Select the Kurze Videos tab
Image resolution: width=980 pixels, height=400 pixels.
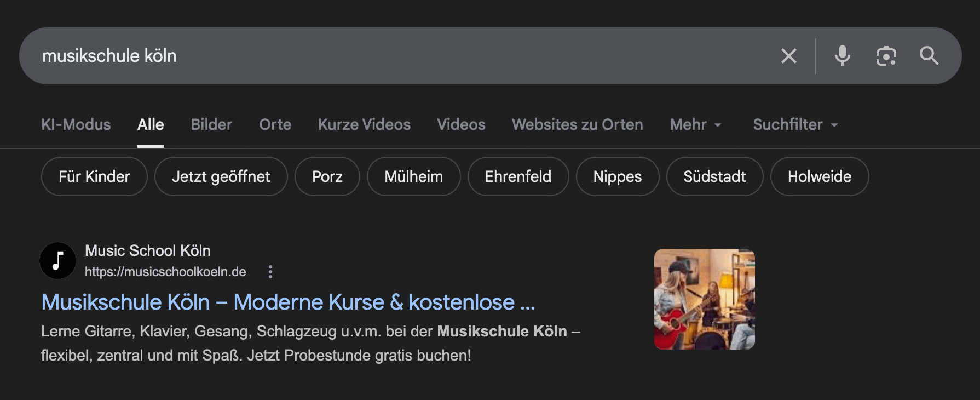[364, 125]
